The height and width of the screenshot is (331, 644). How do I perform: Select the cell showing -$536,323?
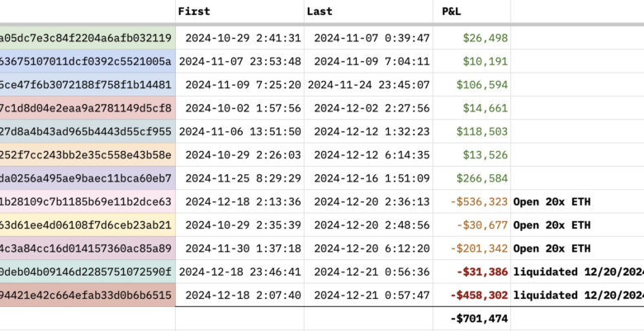coord(472,201)
